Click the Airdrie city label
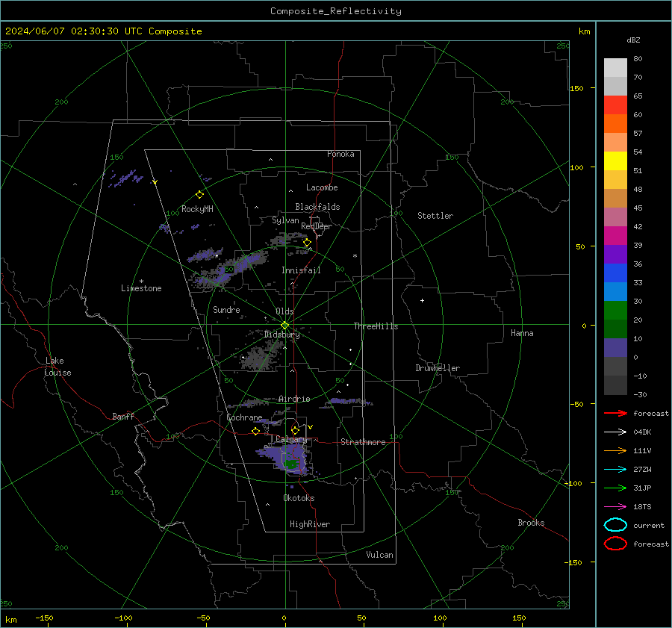Image resolution: width=672 pixels, height=628 pixels. [294, 399]
